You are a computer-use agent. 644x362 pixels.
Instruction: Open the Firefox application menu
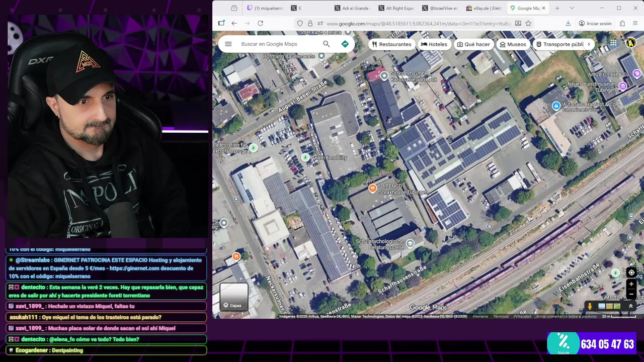pos(635,23)
